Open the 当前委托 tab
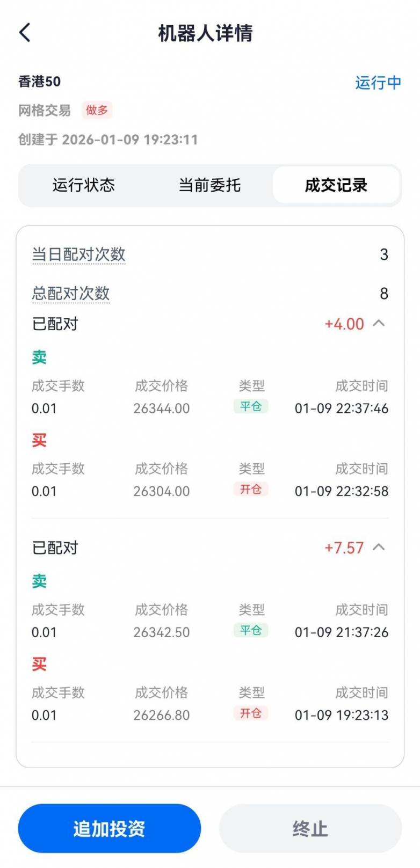 [x=209, y=185]
